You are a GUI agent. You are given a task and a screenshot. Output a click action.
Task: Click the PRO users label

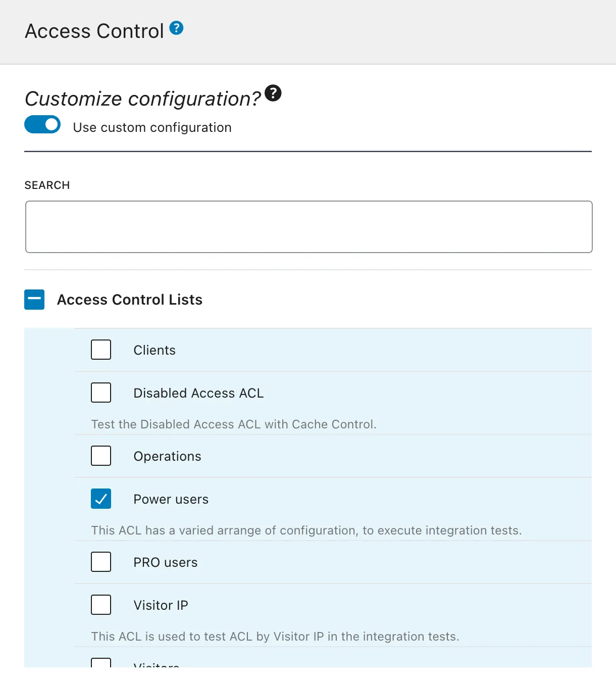coord(166,562)
